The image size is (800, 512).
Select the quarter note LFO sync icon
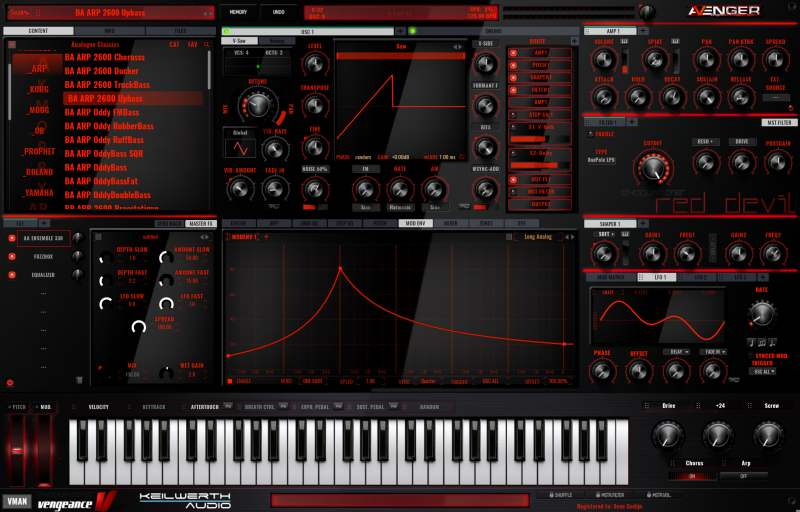click(751, 342)
